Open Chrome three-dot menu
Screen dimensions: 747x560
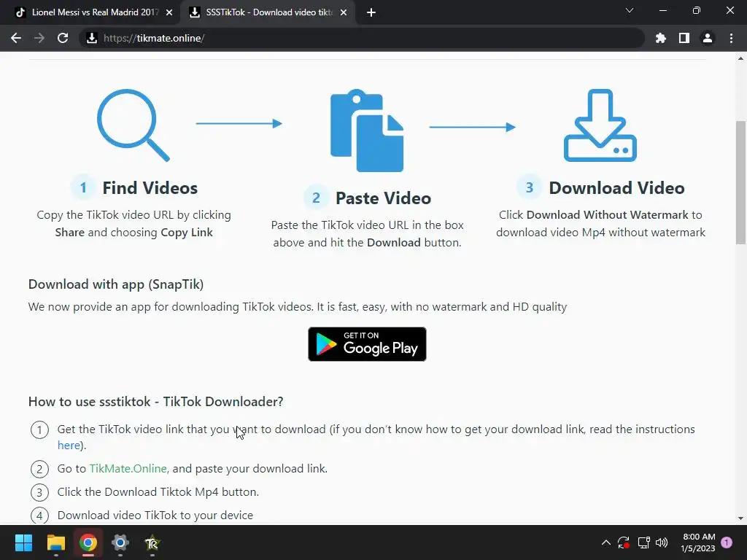(731, 38)
